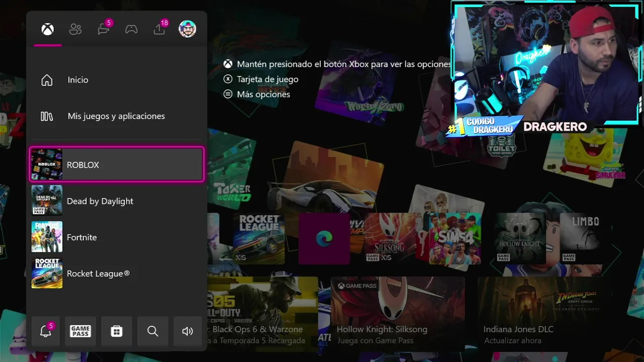This screenshot has height=362, width=644.
Task: Click the Dead by Daylight thumbnail
Action: [x=47, y=201]
